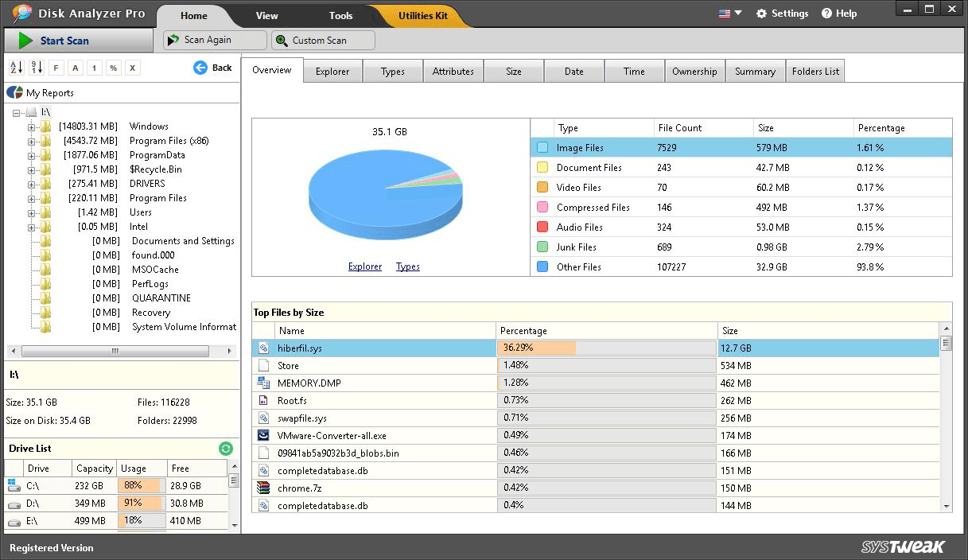Open Help using the question mark icon
Image resolution: width=968 pixels, height=560 pixels.
pyautogui.click(x=826, y=13)
